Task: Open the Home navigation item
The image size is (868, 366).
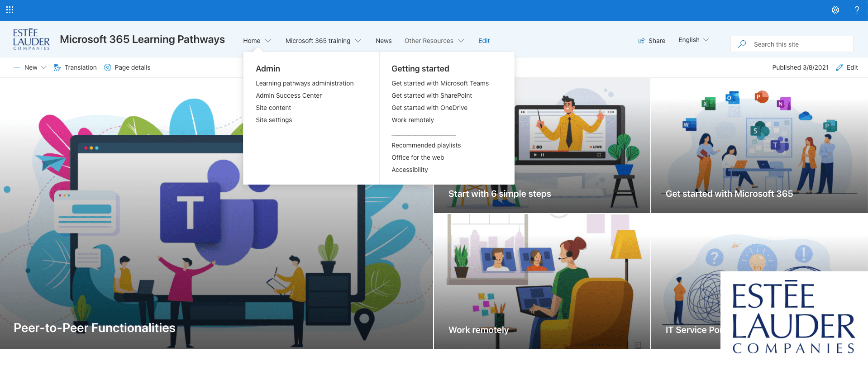Action: pos(252,41)
